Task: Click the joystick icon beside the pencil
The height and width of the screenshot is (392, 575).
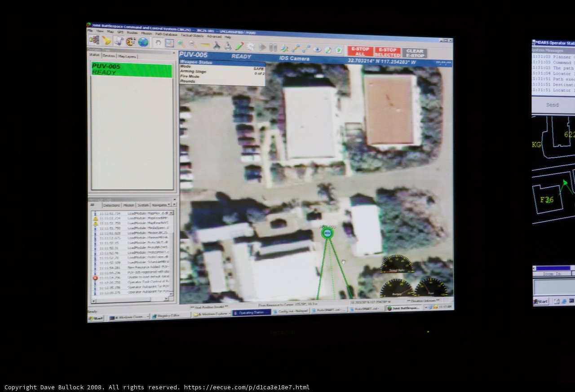Action: pyautogui.click(x=228, y=46)
